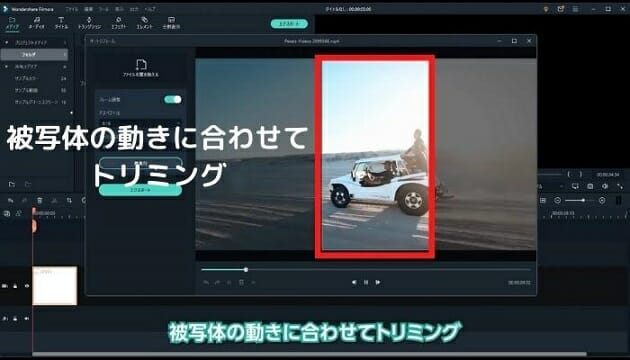Collapse the プロジェクトメディア tree node
The image size is (630, 360).
tap(6, 43)
